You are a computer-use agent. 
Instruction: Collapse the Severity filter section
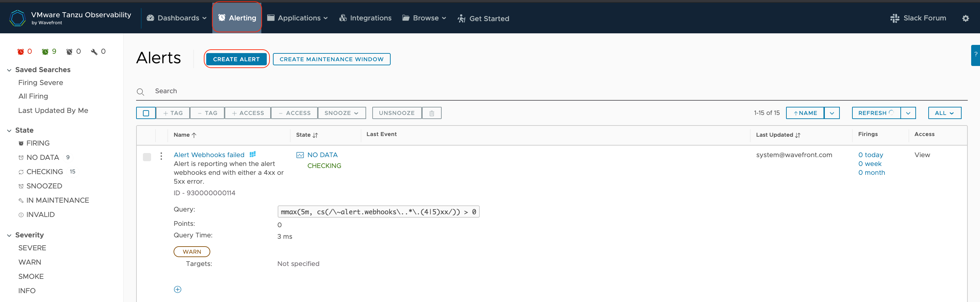pyautogui.click(x=9, y=235)
